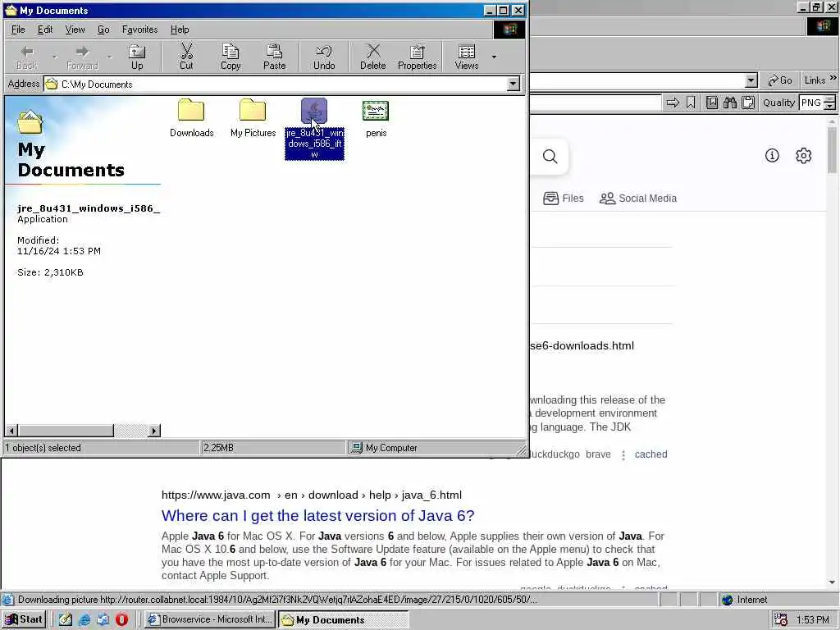Click the right-arrow navigate icon in Browservice bar
The image size is (840, 630).
point(673,103)
